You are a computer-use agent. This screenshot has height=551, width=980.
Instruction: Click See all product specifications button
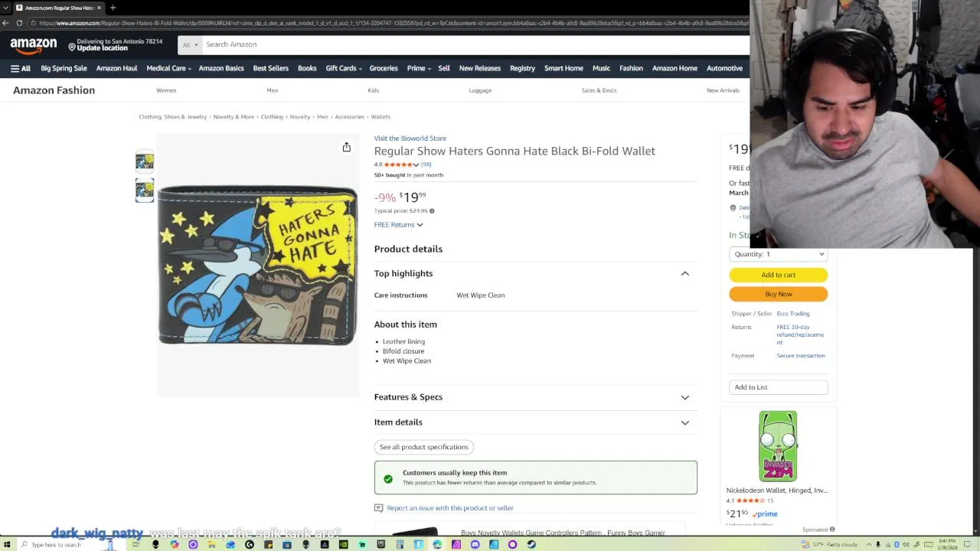423,447
